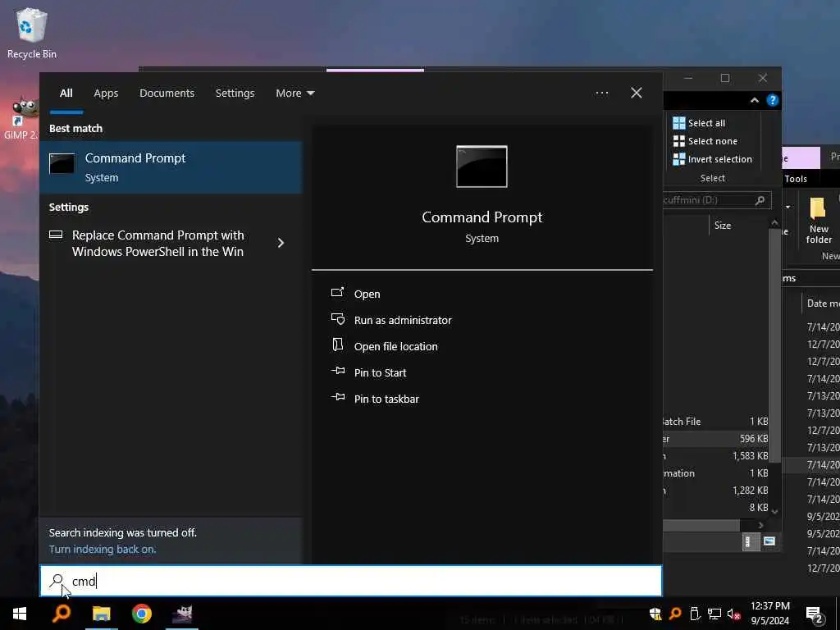
Task: Expand the PowerShell setting result chevron
Action: [281, 243]
